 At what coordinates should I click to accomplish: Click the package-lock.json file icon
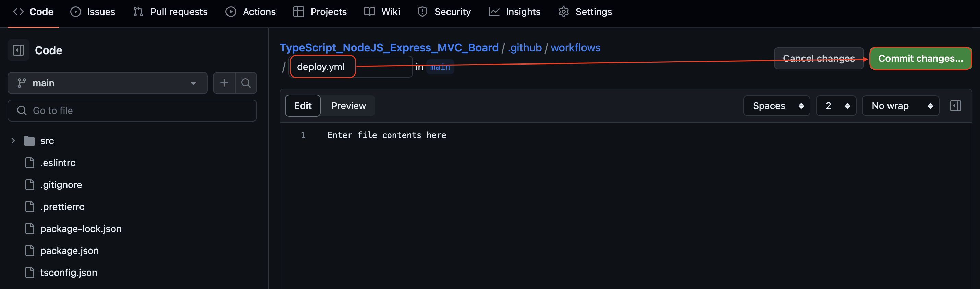pyautogui.click(x=30, y=229)
